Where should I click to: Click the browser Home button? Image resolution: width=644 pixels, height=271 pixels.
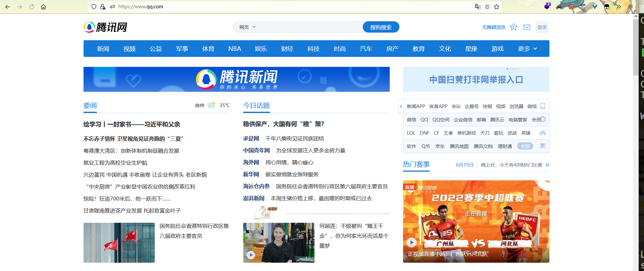(43, 7)
